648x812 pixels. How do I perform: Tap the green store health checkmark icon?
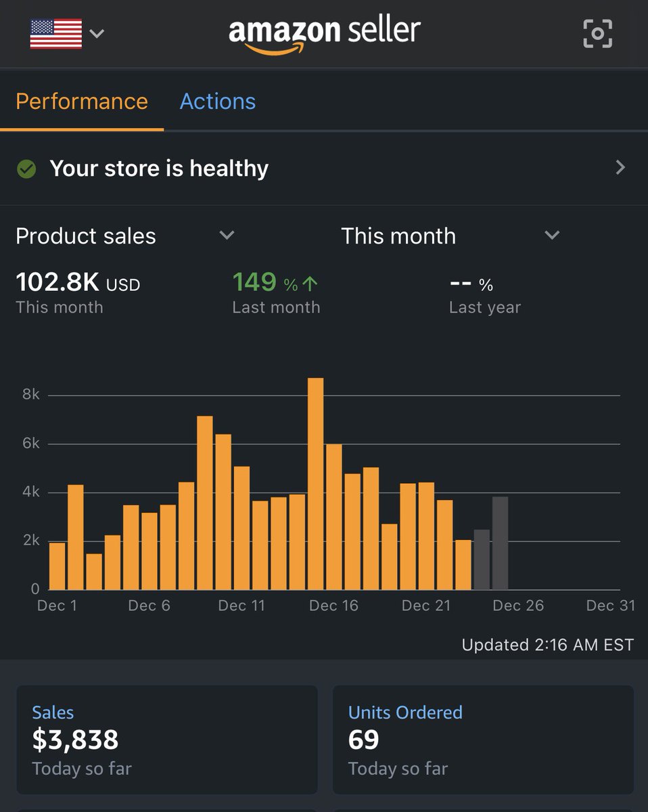pos(26,168)
